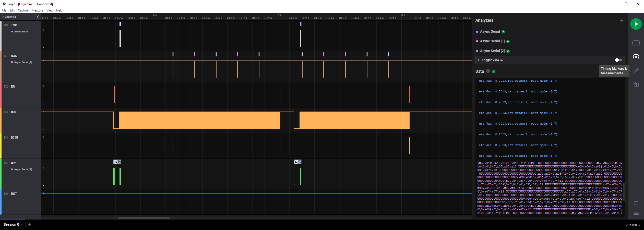
Task: Select the D4 IO15 channel label
Action: pos(14,138)
